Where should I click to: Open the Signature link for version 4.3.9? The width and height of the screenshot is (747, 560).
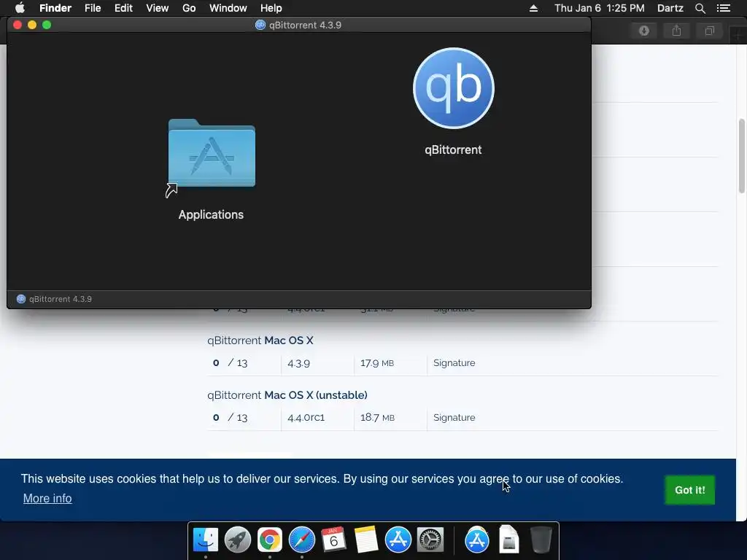tap(454, 363)
